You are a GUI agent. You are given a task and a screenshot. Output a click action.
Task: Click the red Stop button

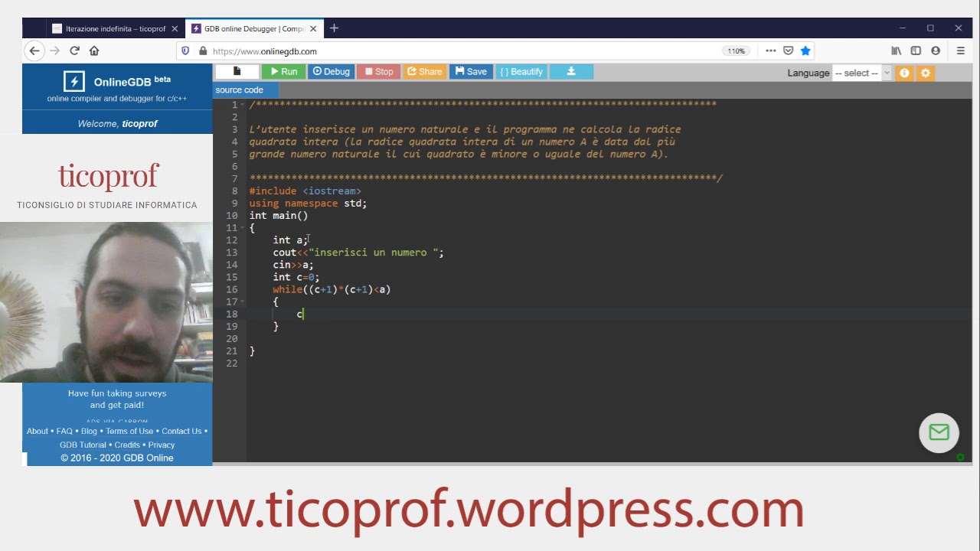[x=378, y=71]
